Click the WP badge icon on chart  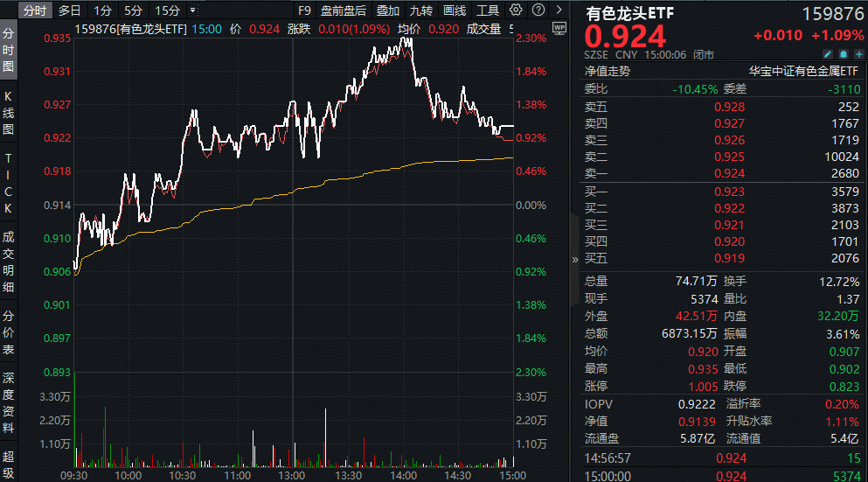tap(560, 28)
